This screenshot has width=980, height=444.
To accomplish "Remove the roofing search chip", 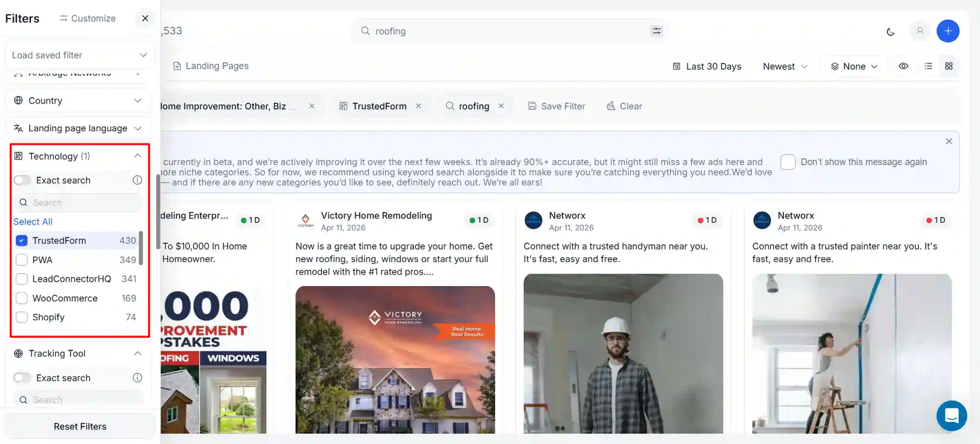I will click(501, 106).
